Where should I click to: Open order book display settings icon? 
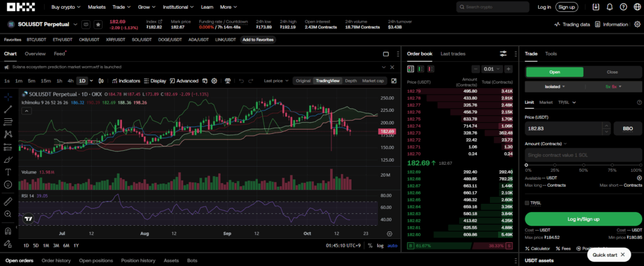pyautogui.click(x=503, y=54)
